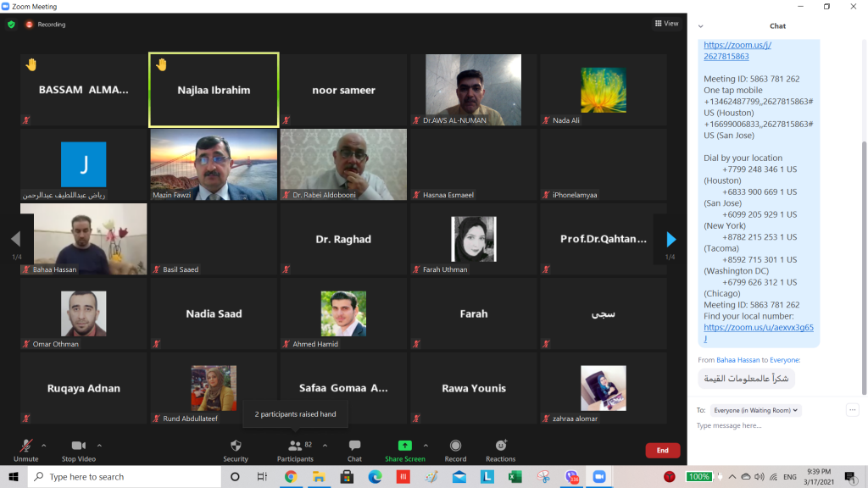Open the Security shield icon

(236, 446)
